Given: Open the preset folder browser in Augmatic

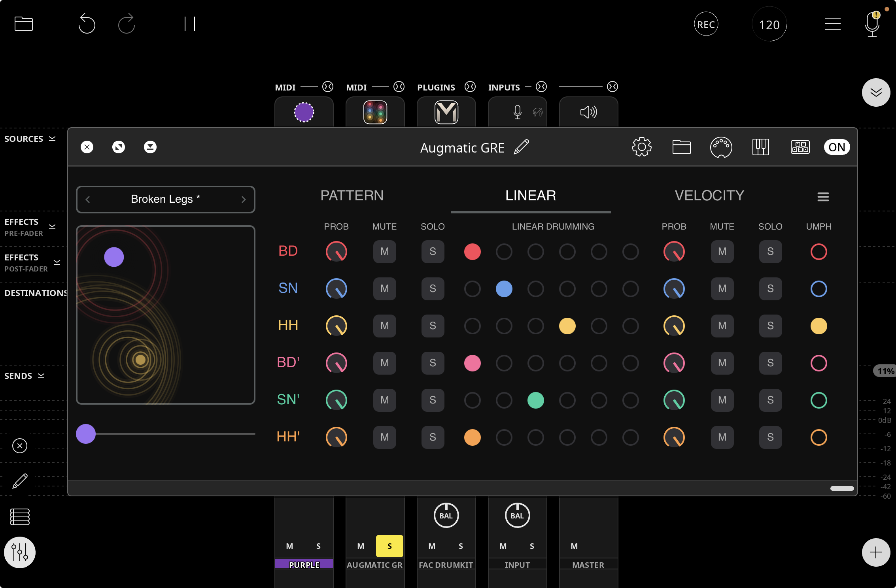Looking at the screenshot, I should [x=681, y=147].
